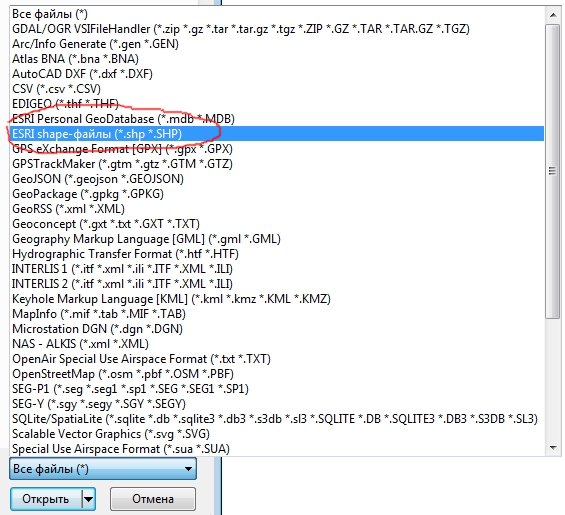Select Keyhole Markup Language [KML] entry
Image resolution: width=565 pixels, height=515 pixels.
point(277,299)
